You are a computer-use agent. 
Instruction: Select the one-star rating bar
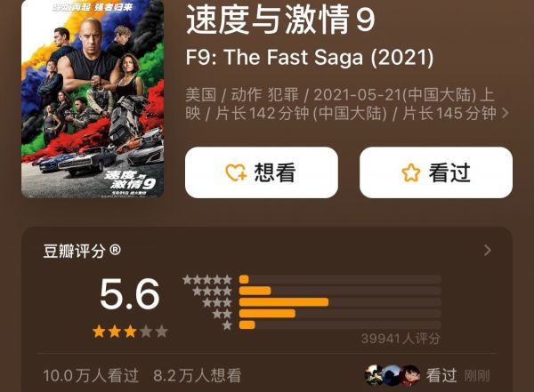coord(340,324)
